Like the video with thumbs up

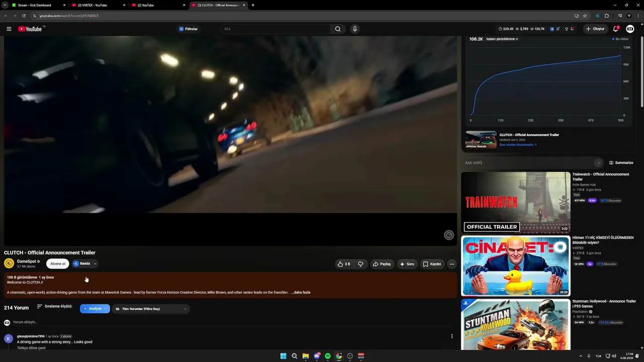pos(344,264)
